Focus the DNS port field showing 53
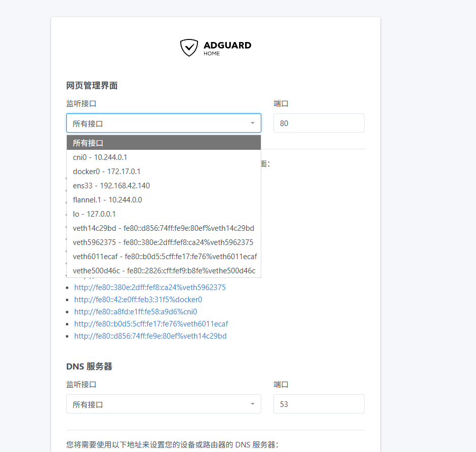The width and height of the screenshot is (476, 452). (x=319, y=404)
